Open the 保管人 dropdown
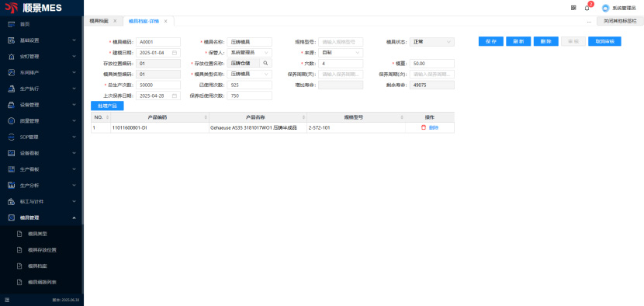The image size is (644, 306). (x=249, y=53)
